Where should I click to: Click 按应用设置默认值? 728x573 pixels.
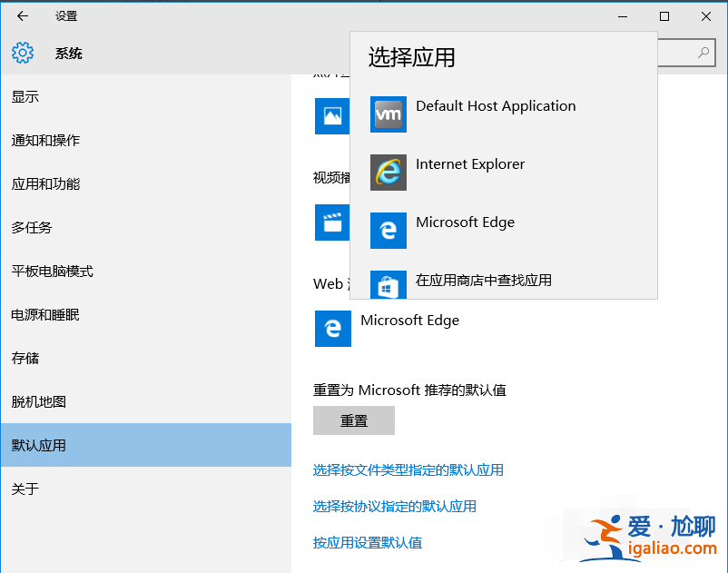368,543
